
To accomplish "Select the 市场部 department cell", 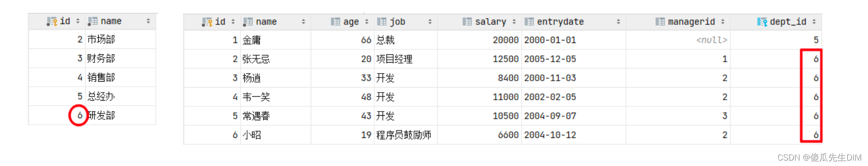I will pos(120,39).
